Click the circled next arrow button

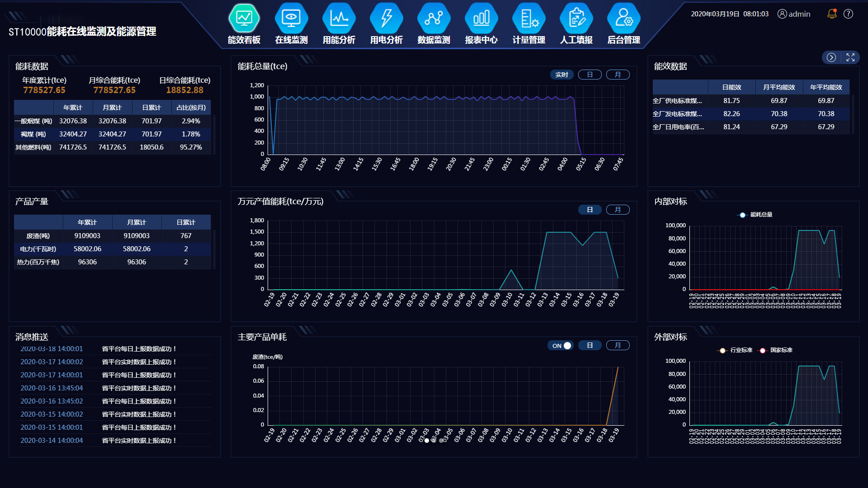click(831, 57)
